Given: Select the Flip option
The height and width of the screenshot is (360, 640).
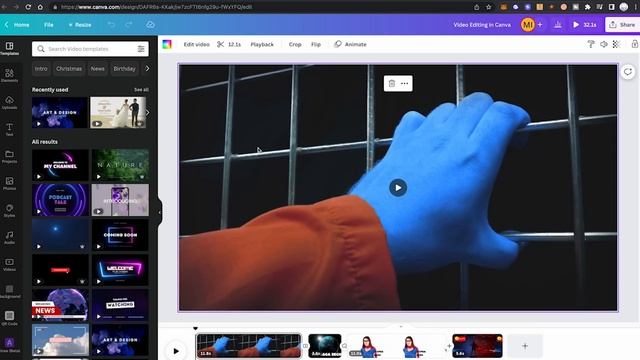Looking at the screenshot, I should 316,44.
